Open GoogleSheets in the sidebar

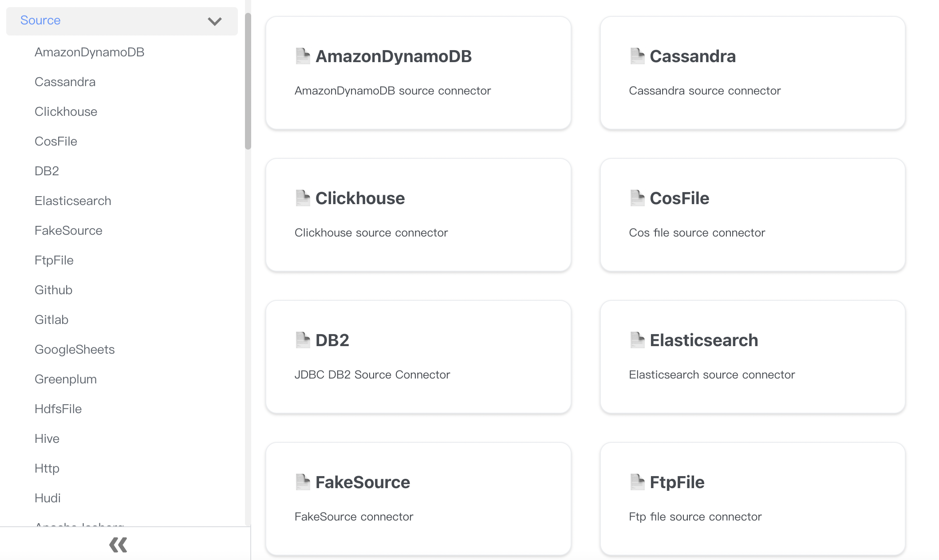(75, 349)
